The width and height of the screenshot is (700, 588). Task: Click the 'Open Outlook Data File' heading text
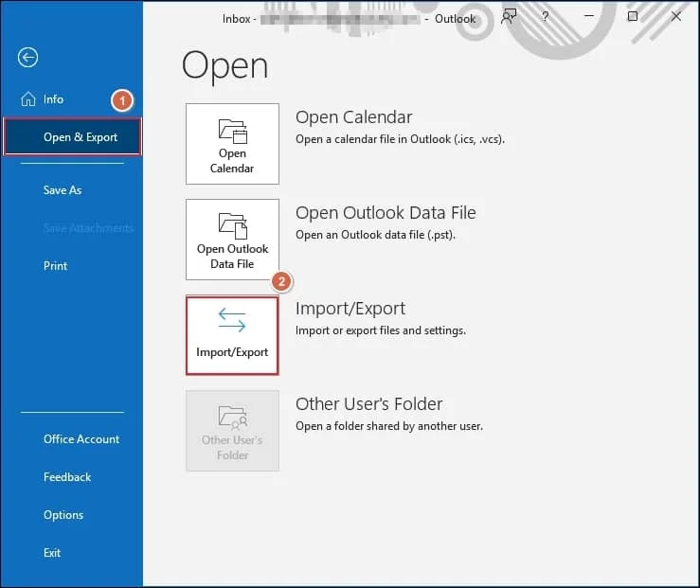point(386,213)
